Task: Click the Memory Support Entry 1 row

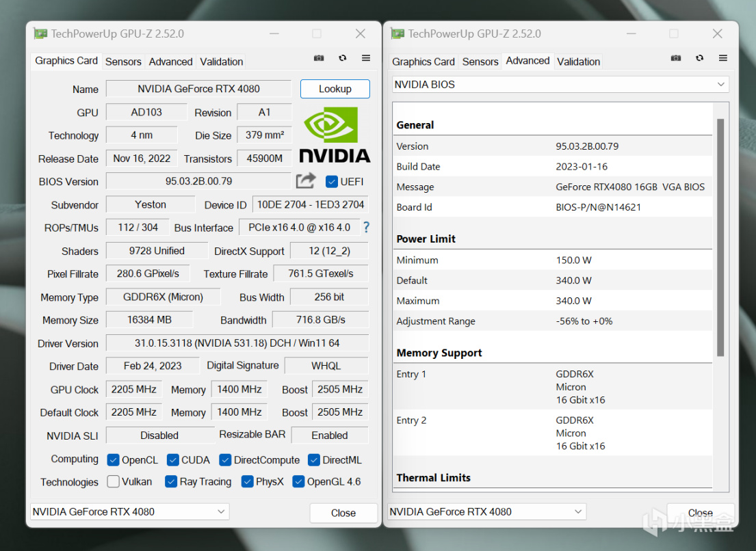Action: [553, 387]
